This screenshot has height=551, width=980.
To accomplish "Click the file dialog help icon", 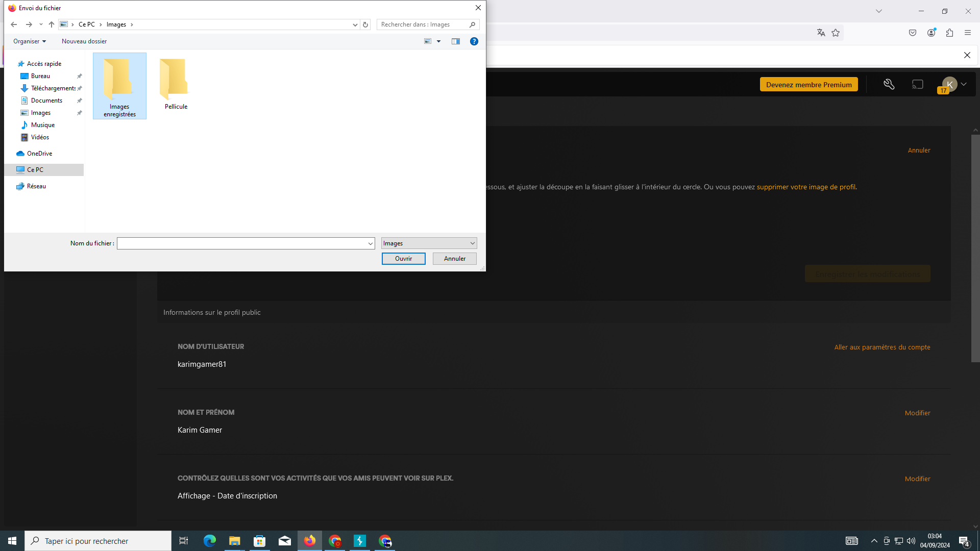I will [x=474, y=41].
